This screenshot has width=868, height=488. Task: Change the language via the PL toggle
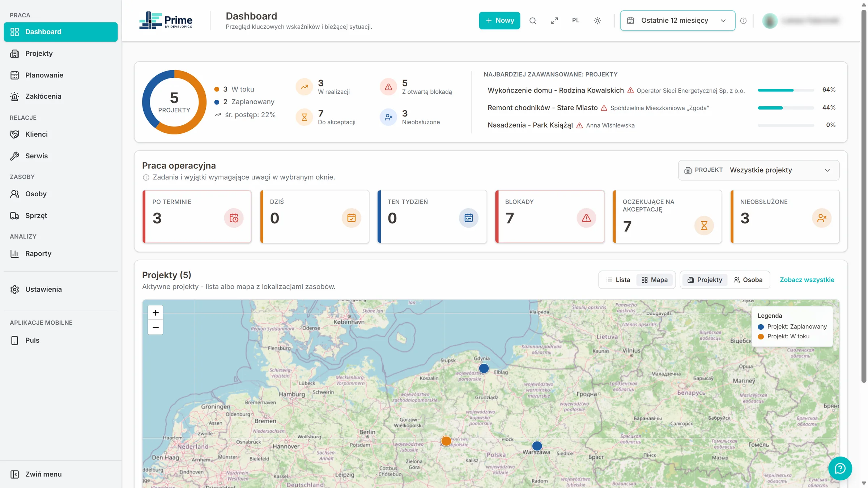click(576, 21)
